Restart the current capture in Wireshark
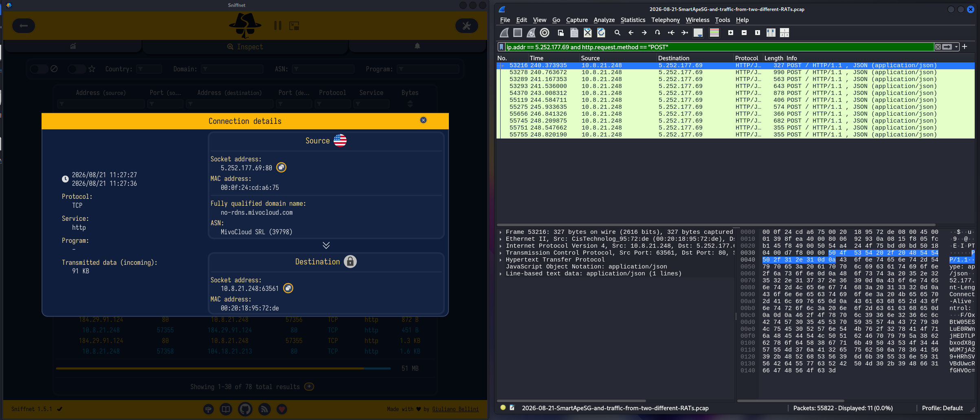 pyautogui.click(x=531, y=33)
